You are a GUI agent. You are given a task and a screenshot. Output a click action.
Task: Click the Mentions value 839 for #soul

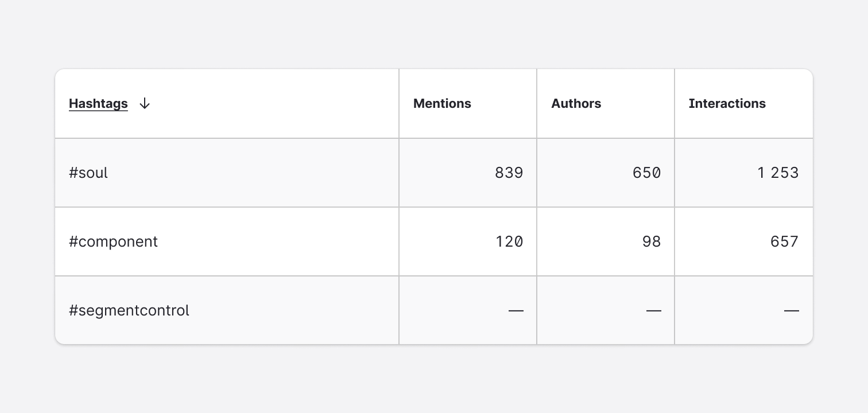pos(509,173)
